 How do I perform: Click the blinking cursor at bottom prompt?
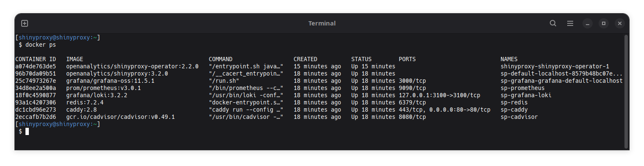[x=27, y=131]
